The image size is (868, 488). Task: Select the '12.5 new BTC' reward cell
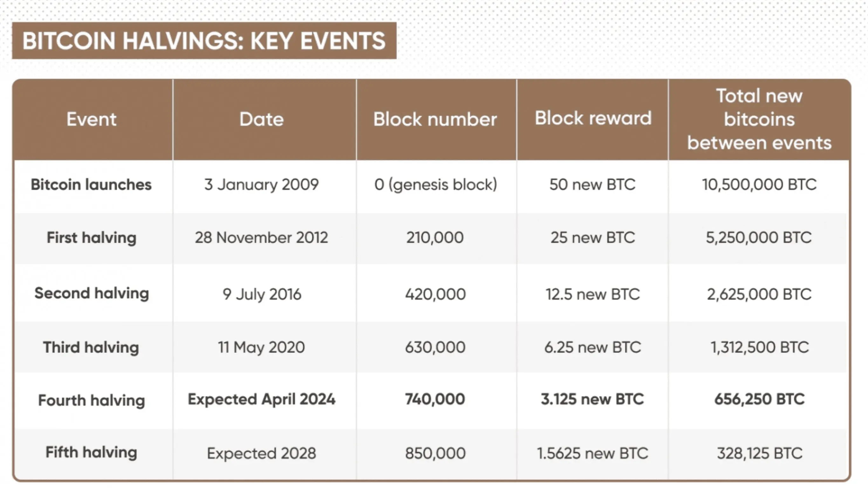pyautogui.click(x=593, y=294)
